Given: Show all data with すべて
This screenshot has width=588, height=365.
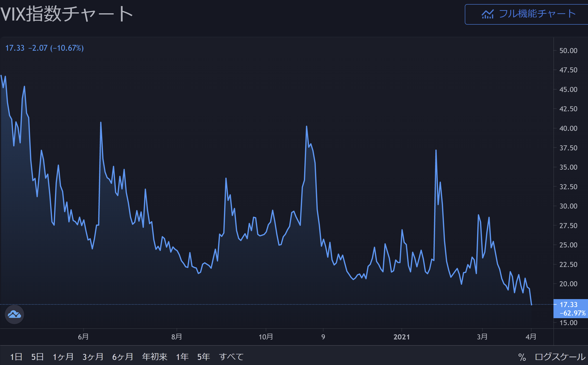Looking at the screenshot, I should [x=231, y=357].
